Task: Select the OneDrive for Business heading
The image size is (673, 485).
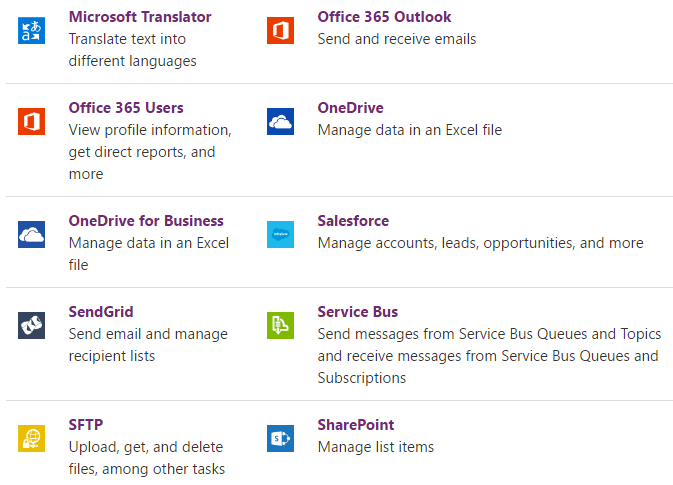Action: (146, 221)
